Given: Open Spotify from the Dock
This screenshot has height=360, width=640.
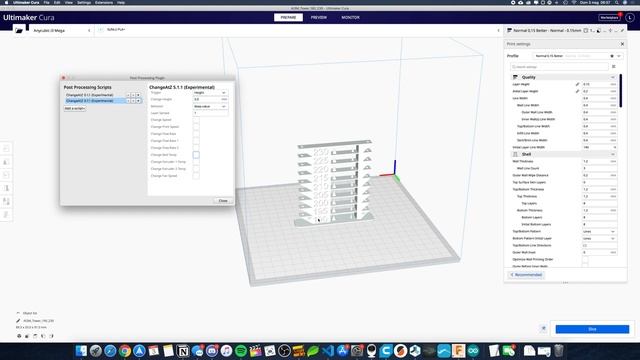Looking at the screenshot, I should (x=241, y=351).
